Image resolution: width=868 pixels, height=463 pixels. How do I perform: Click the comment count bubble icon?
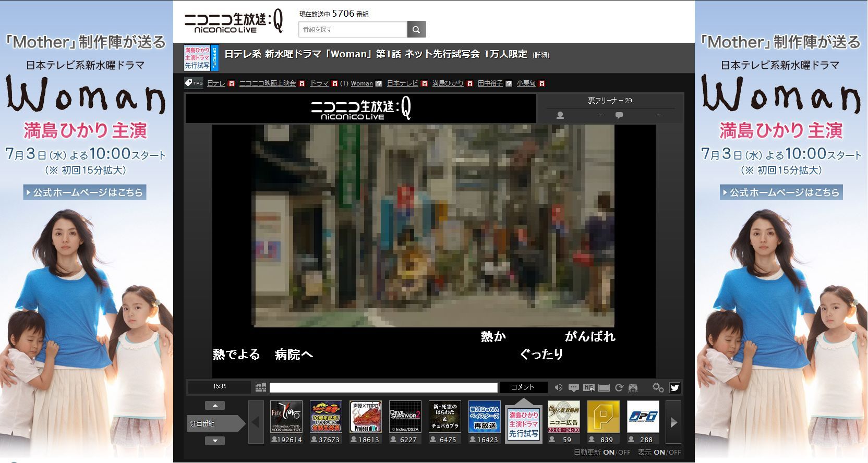[619, 115]
